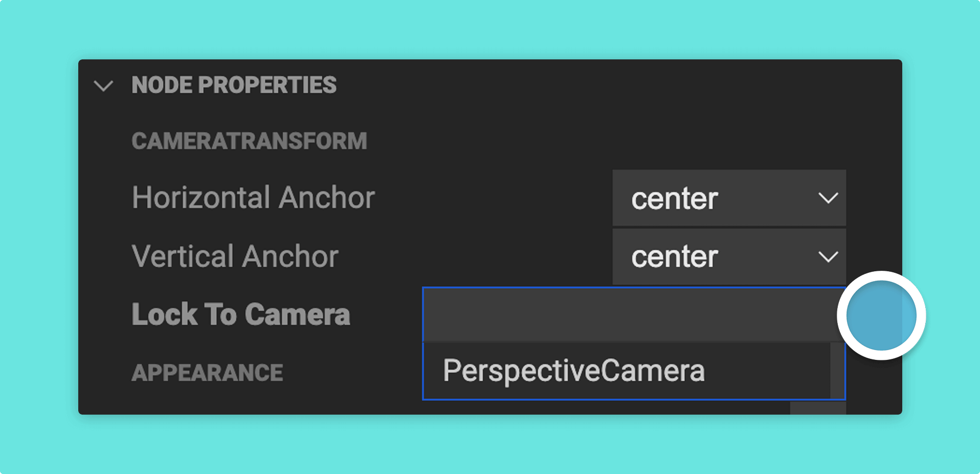The height and width of the screenshot is (474, 980).
Task: Click the empty area right of the NODE PROPERTIES title
Action: pyautogui.click(x=614, y=85)
